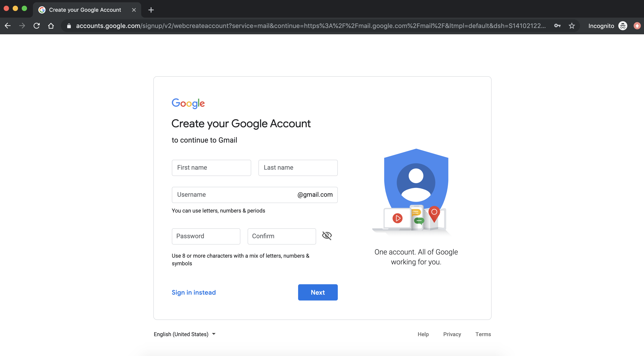This screenshot has width=644, height=356.
Task: Reload the page with refresh icon
Action: (37, 26)
